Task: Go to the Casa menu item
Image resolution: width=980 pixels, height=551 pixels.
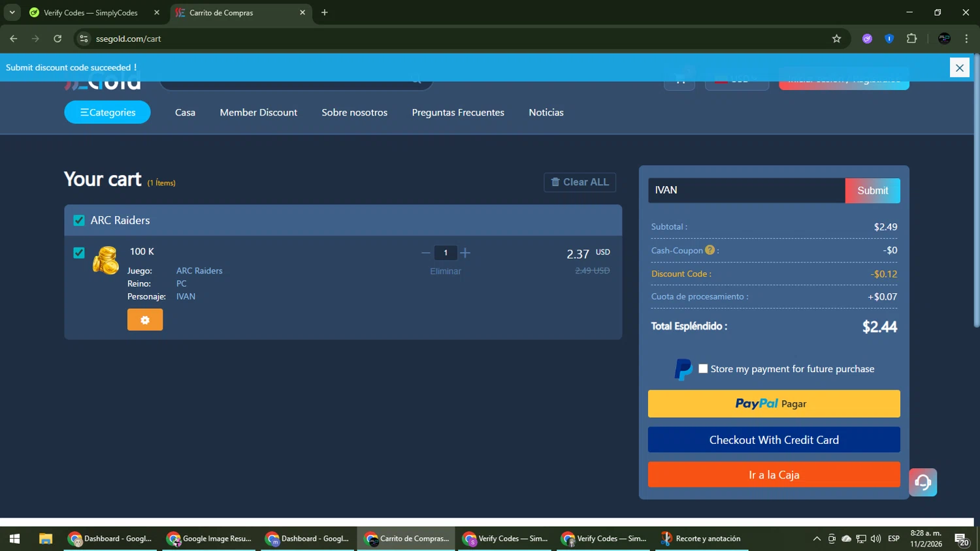Action: point(185,112)
